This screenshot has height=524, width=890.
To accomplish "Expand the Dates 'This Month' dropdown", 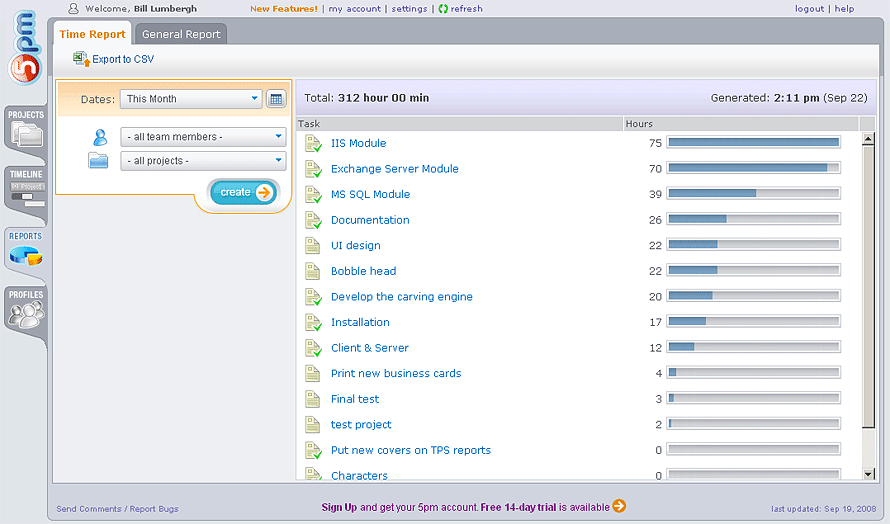I will 191,99.
